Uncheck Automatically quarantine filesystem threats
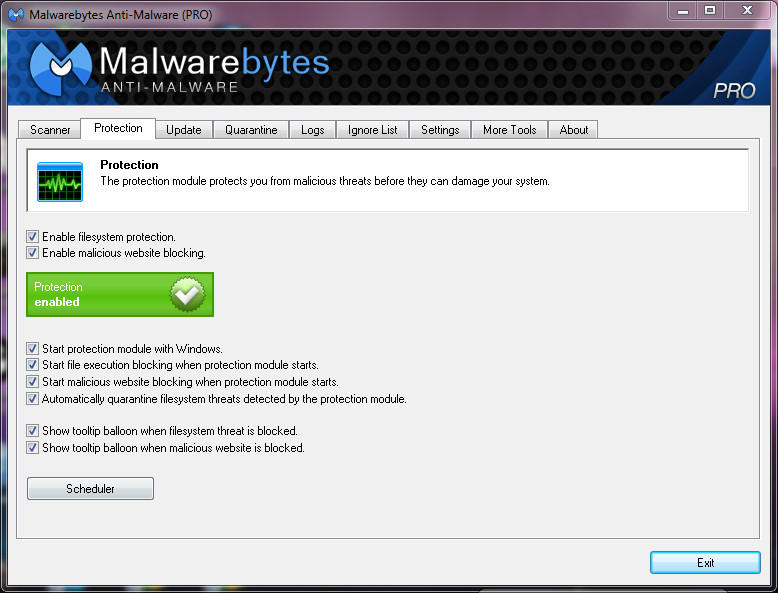 (x=32, y=398)
